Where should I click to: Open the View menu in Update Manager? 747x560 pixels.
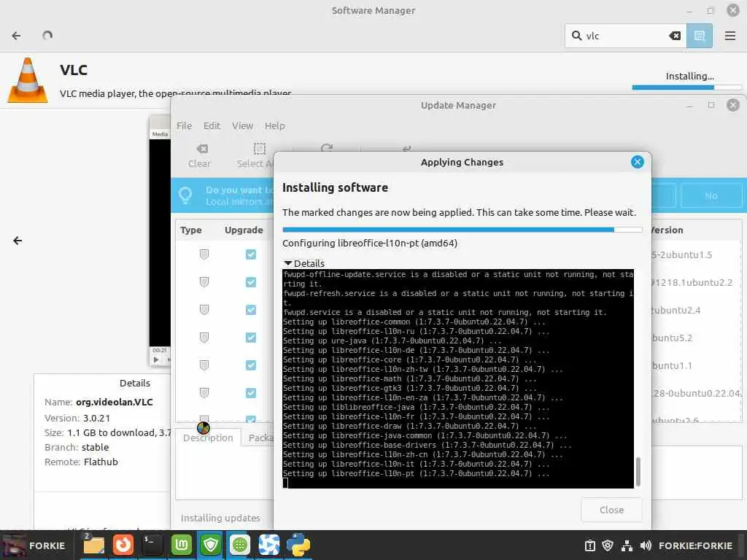(242, 125)
